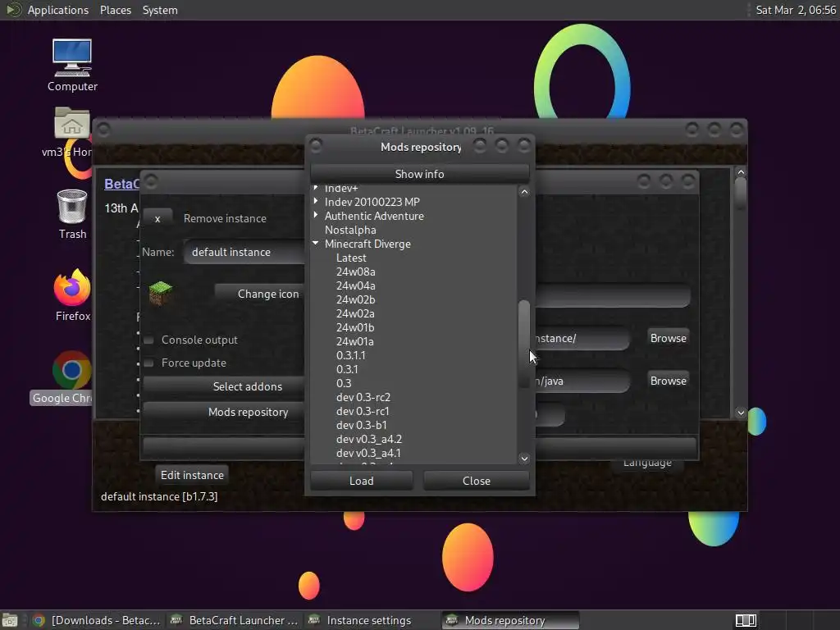Click the Close button in Mods repository

point(477,481)
